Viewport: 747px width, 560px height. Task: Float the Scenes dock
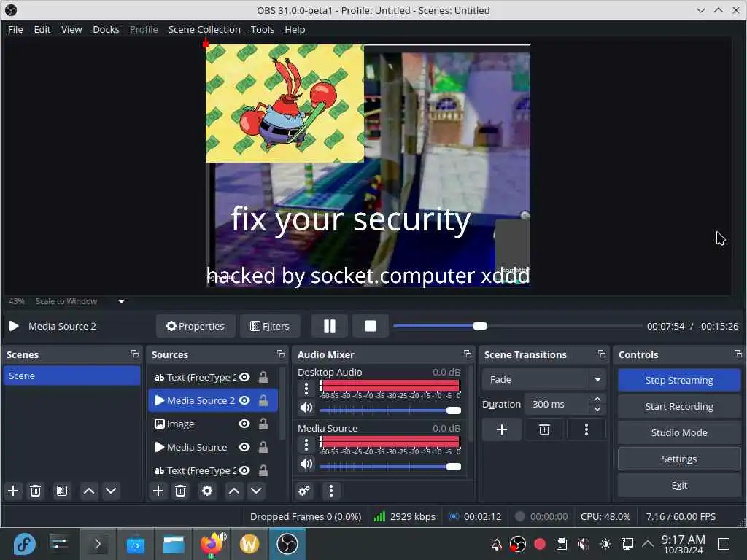click(135, 354)
